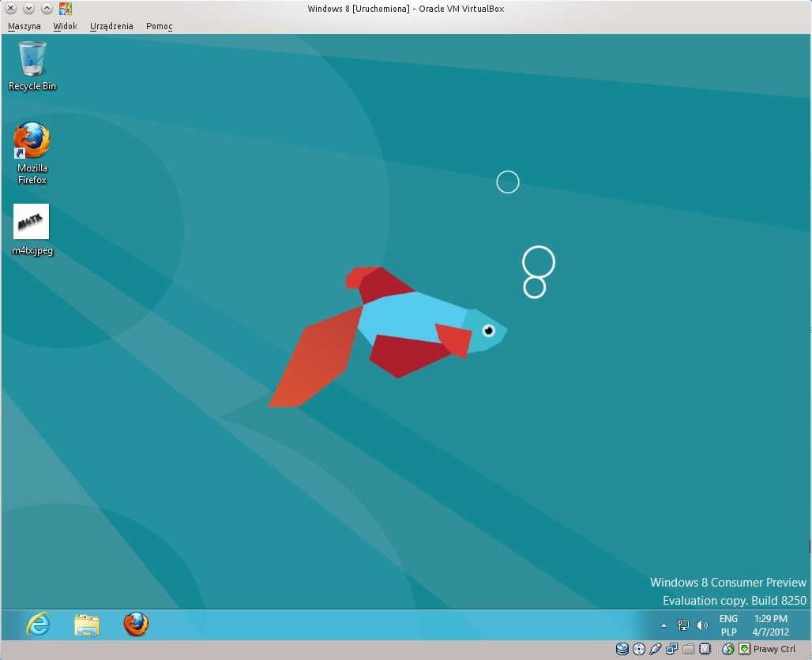Open the shared folders status icon

pos(688,649)
